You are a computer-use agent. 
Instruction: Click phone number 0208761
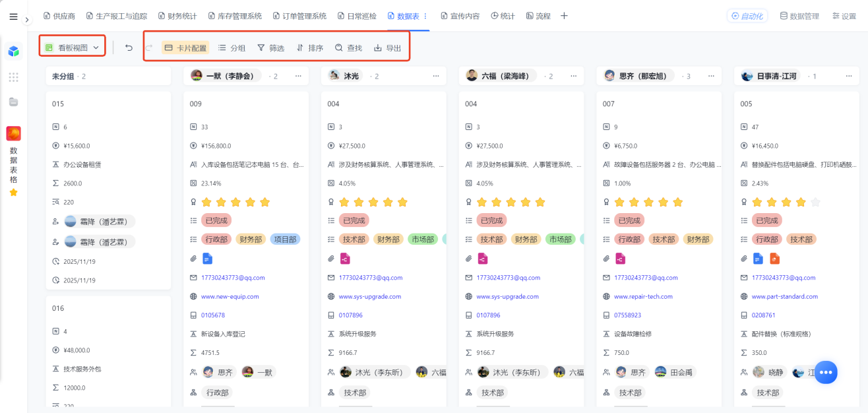point(764,315)
